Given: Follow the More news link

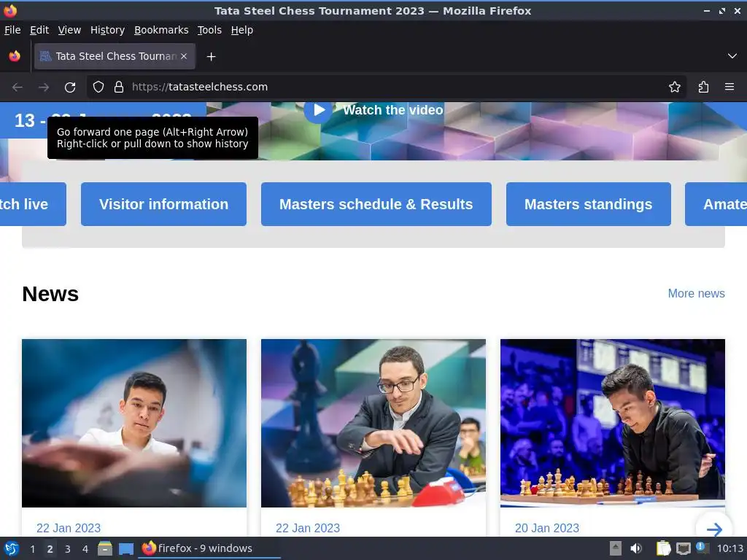Looking at the screenshot, I should coord(696,293).
